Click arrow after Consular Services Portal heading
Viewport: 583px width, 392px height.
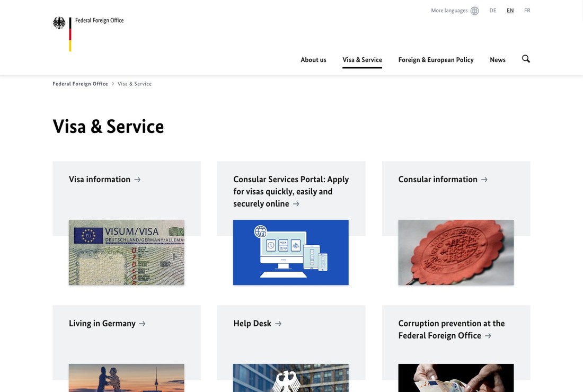point(296,203)
